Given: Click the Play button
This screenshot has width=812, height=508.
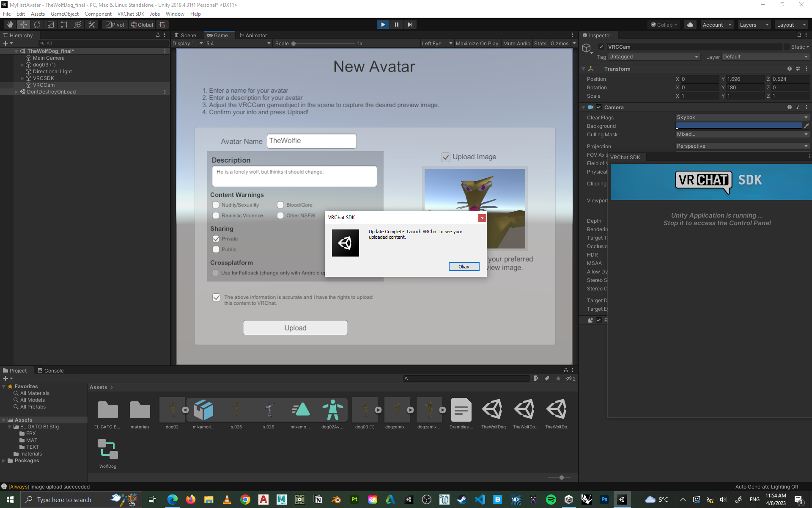Looking at the screenshot, I should 383,25.
